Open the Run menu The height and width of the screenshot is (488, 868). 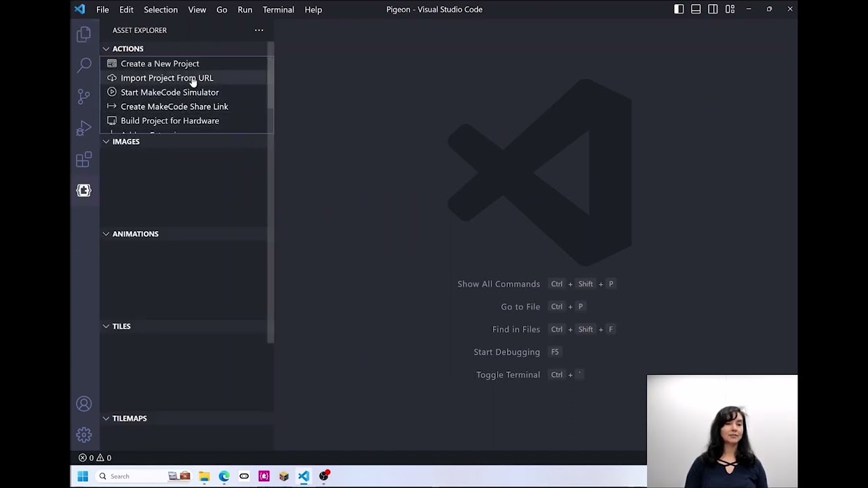coord(245,9)
